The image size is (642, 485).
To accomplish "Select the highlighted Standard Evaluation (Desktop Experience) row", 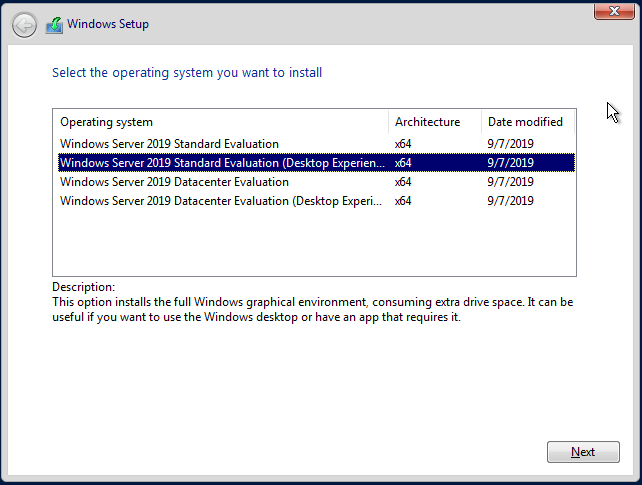I will tap(316, 163).
